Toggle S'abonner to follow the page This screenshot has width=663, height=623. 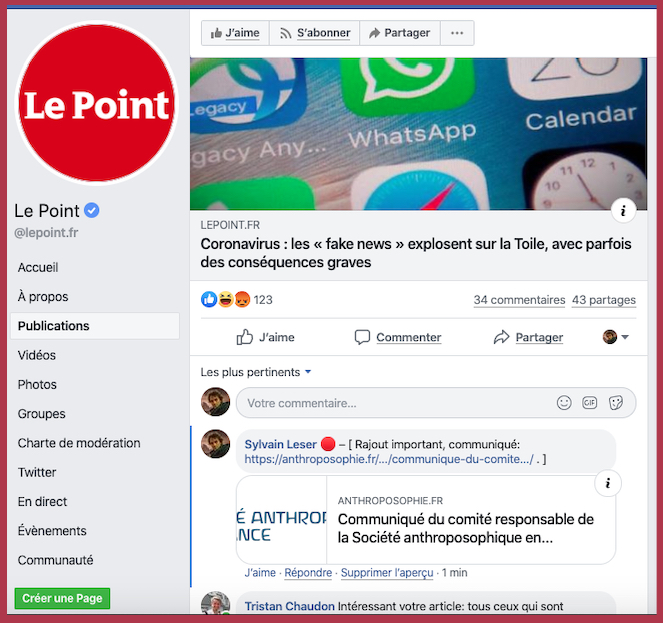coord(315,33)
